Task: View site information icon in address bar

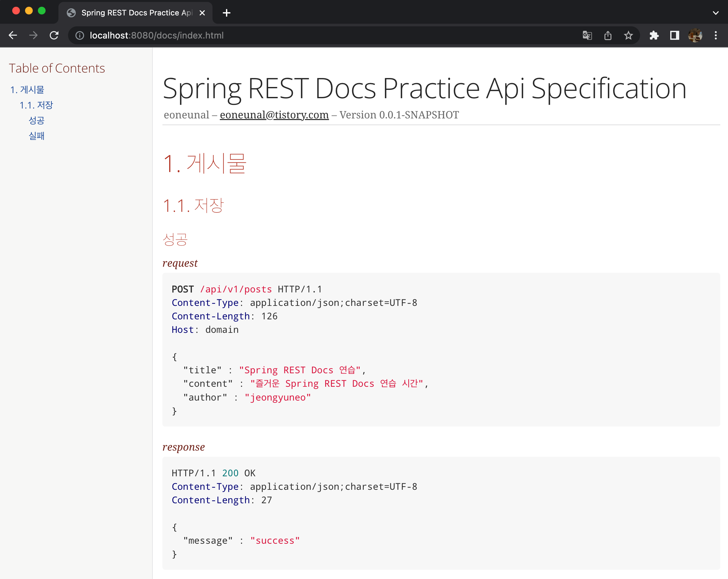Action: point(80,35)
